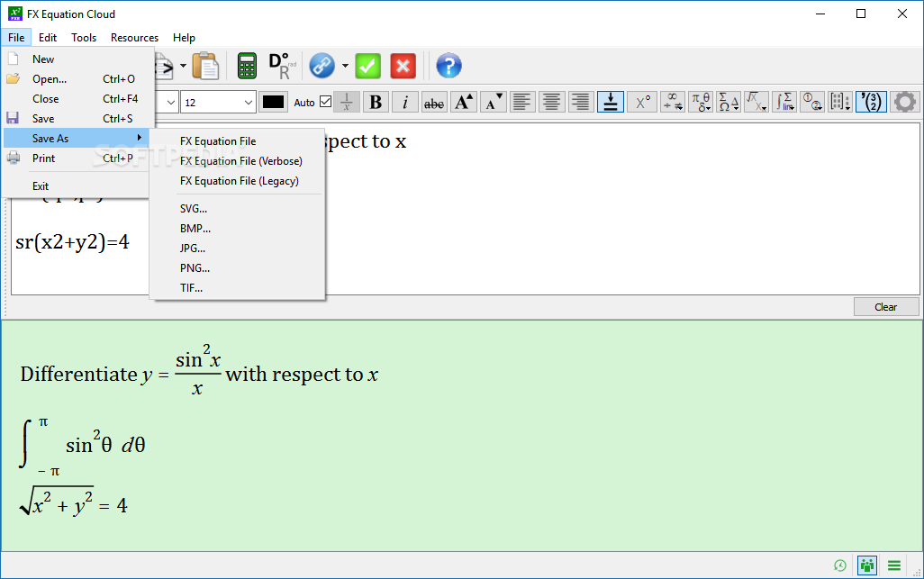This screenshot has height=579, width=924.
Task: Open the Greek letters π θ δ menu
Action: point(702,102)
